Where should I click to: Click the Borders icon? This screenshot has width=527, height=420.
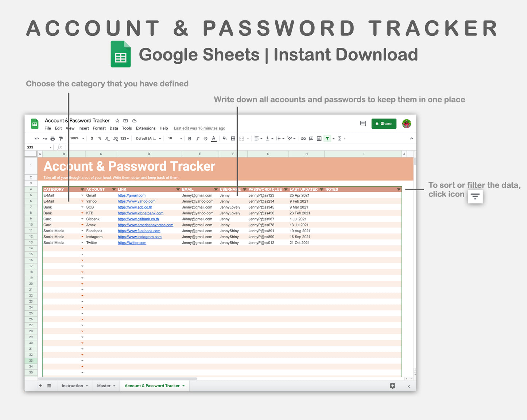coord(233,139)
